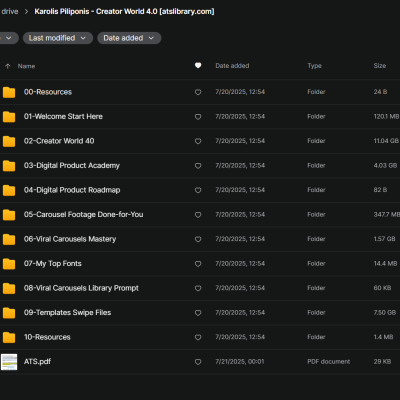Open the 02-Creator World 40 folder icon
This screenshot has height=400, width=400.
tap(9, 141)
